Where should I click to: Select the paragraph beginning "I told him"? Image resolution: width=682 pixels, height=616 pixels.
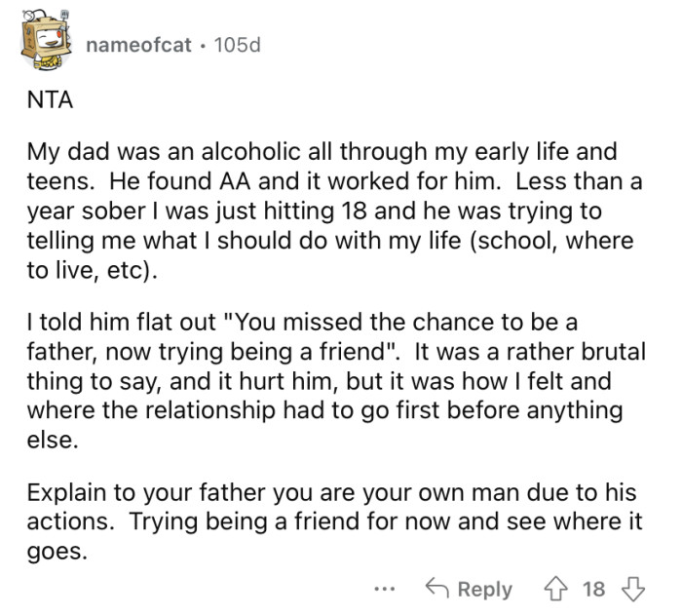[331, 378]
